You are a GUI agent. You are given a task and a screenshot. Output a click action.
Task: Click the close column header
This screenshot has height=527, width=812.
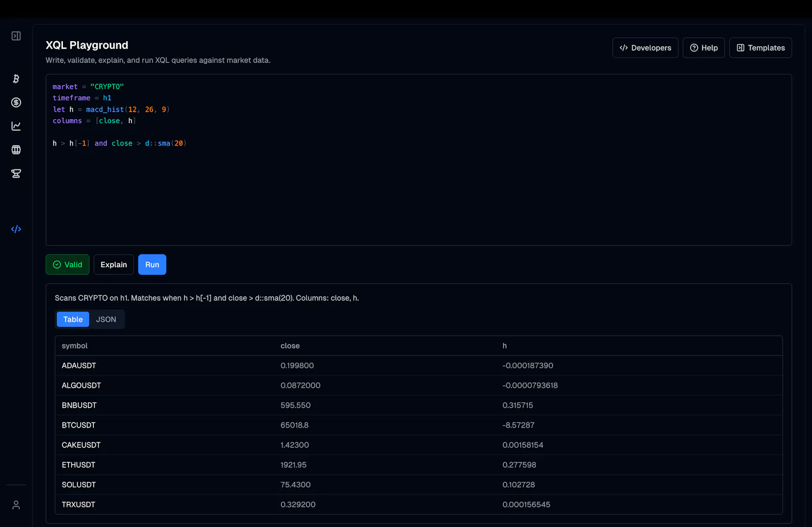pyautogui.click(x=290, y=346)
